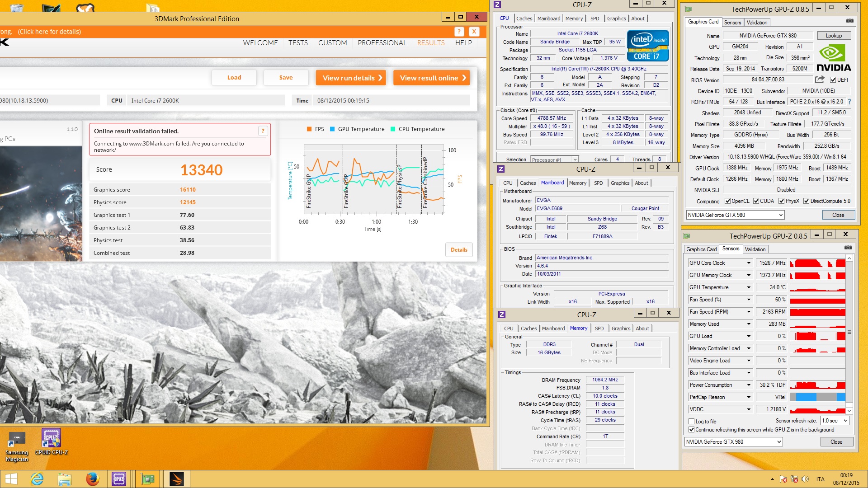Toggle the CUDA checkbox

(x=756, y=201)
